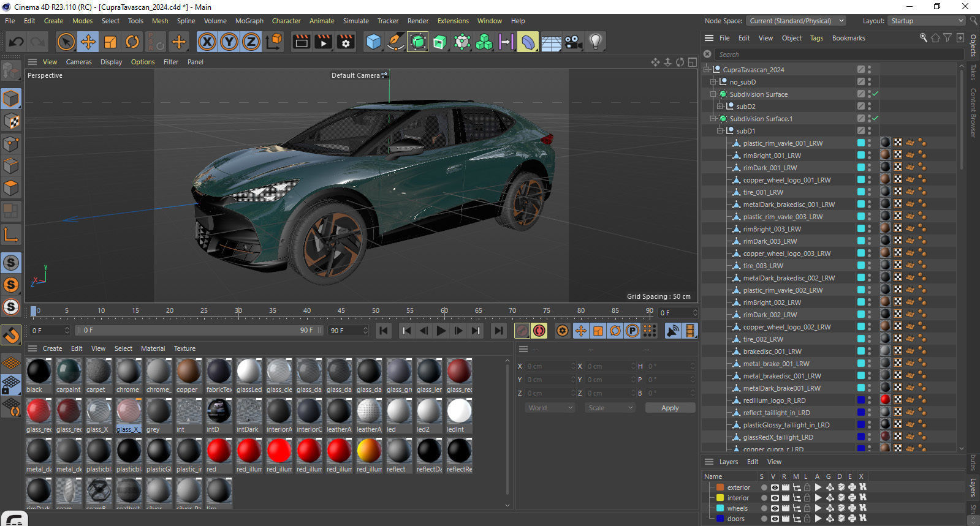Go to end of animation
The image size is (980, 526).
(x=499, y=331)
